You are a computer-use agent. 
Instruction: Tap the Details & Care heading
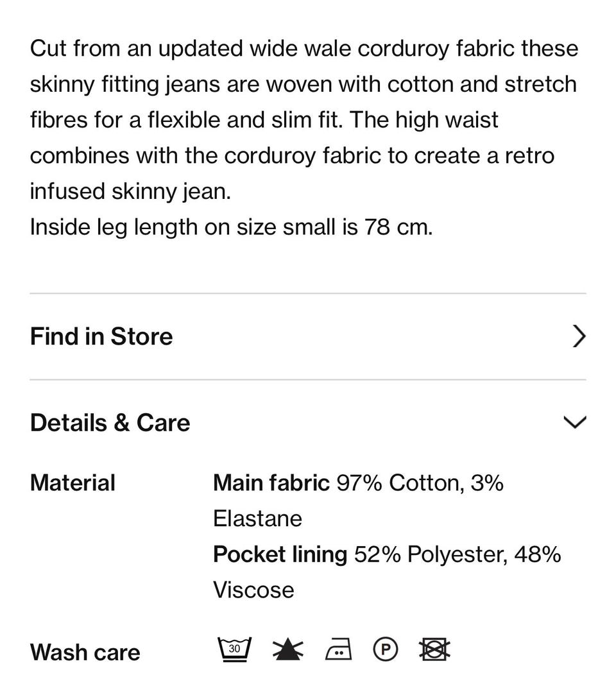click(x=110, y=422)
